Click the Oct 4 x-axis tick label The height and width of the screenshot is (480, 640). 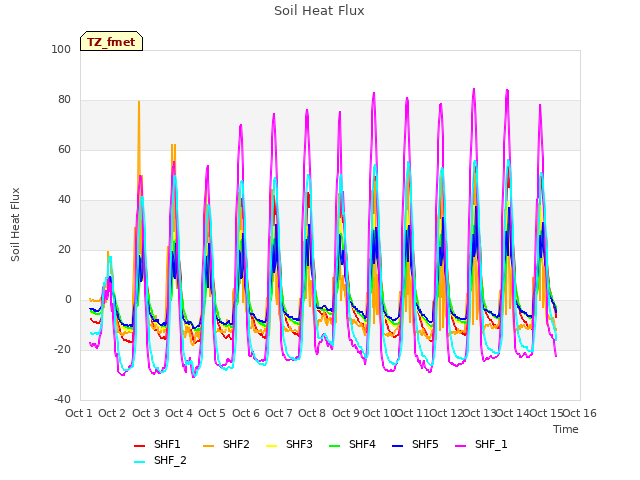179,413
